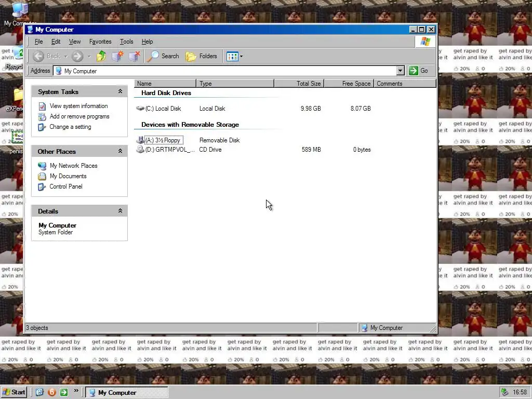Click Add or remove programs link
This screenshot has height=399, width=532.
[x=79, y=116]
